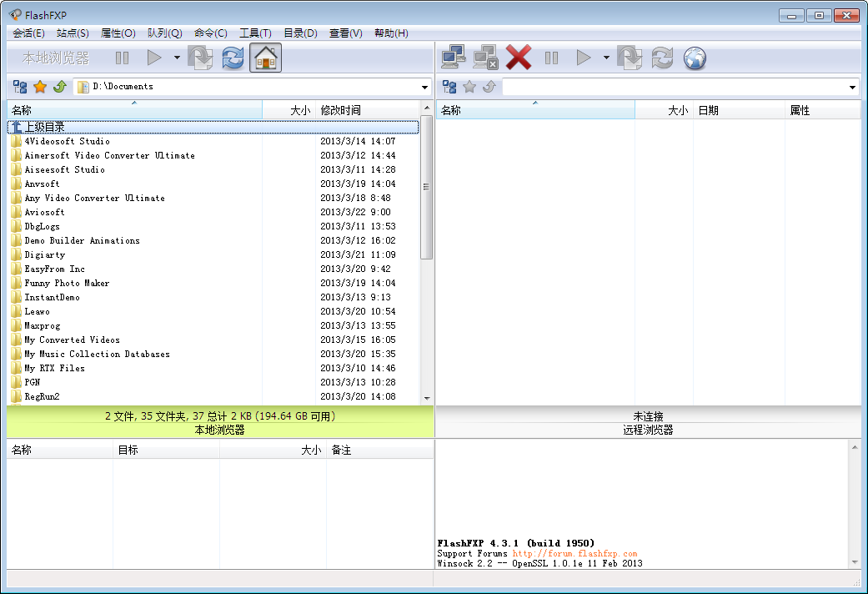
Task: Open the 会话(E) menu
Action: coord(28,33)
